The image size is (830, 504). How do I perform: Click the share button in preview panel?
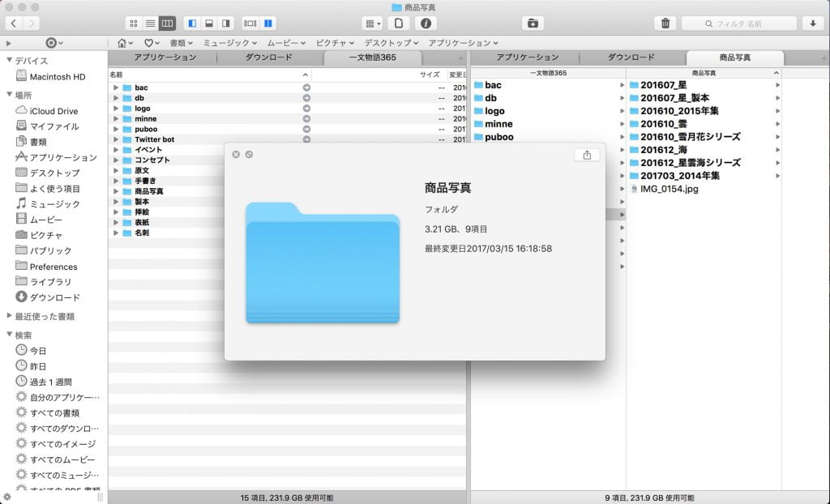tap(587, 155)
